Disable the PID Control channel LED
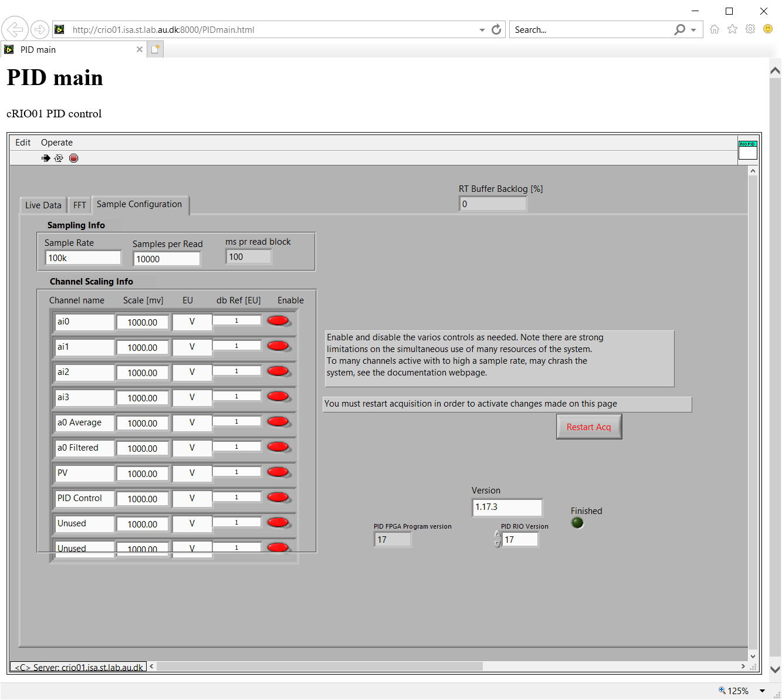The image size is (782, 700). 278,497
